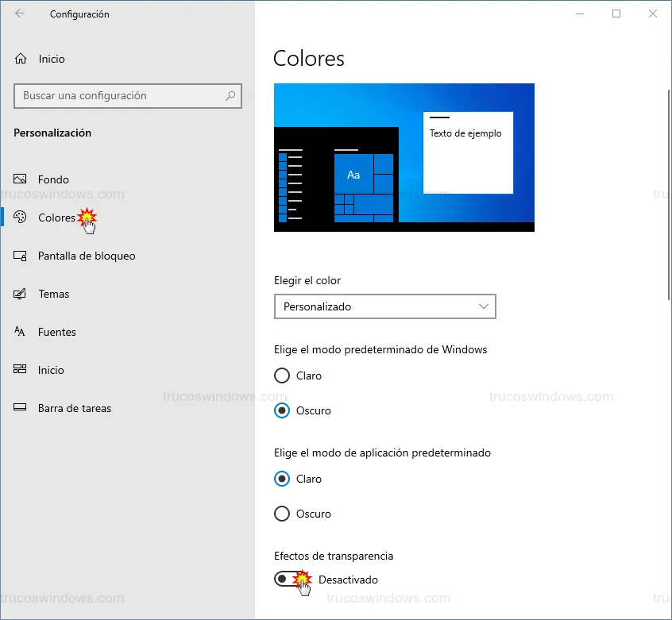Open the Elegir el color dropdown
The height and width of the screenshot is (620, 672).
coord(384,306)
